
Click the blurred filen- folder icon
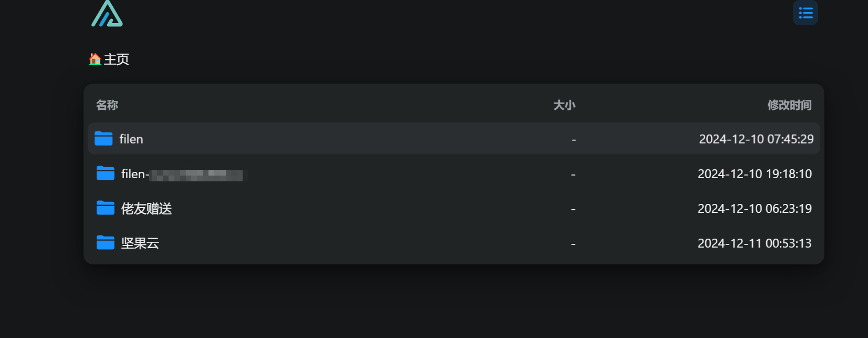pos(106,173)
